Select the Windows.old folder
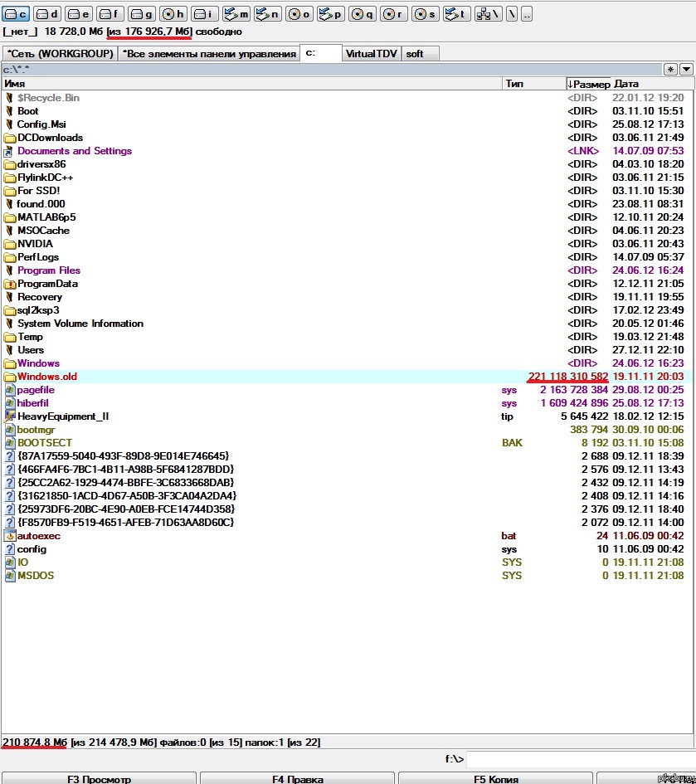The height and width of the screenshot is (784, 696). (46, 377)
